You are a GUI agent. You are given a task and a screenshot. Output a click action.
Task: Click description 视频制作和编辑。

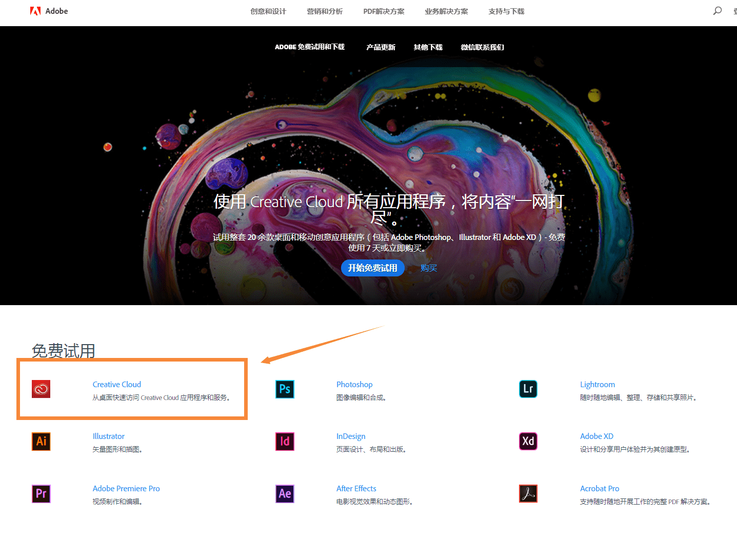pyautogui.click(x=117, y=502)
